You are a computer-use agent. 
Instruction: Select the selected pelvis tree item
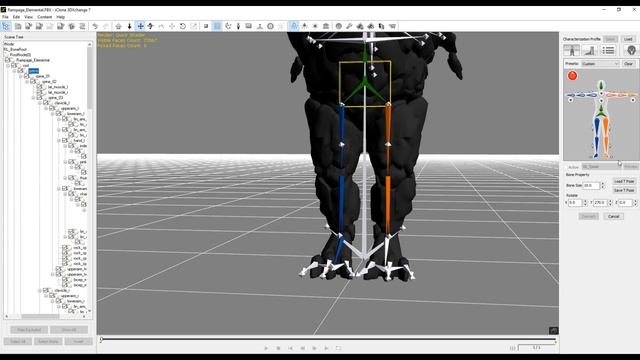(33, 71)
